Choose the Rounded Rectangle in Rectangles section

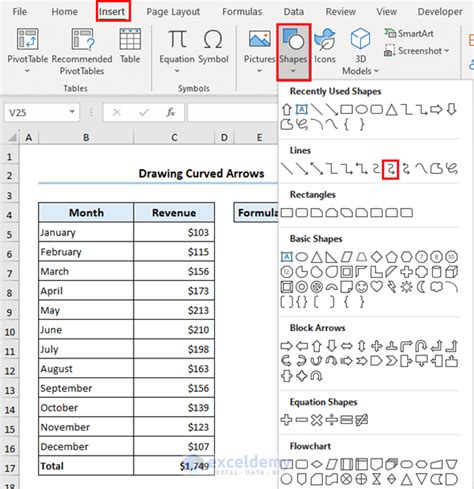tap(302, 213)
